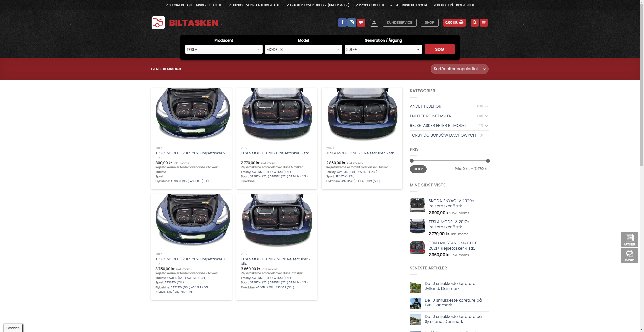This screenshot has width=644, height=332.
Task: Click the search magnifier icon
Action: [x=475, y=23]
